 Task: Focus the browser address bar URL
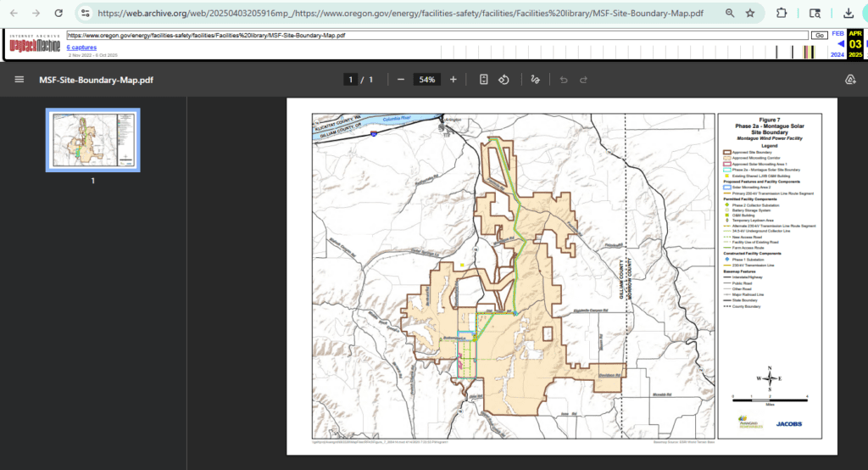(400, 13)
